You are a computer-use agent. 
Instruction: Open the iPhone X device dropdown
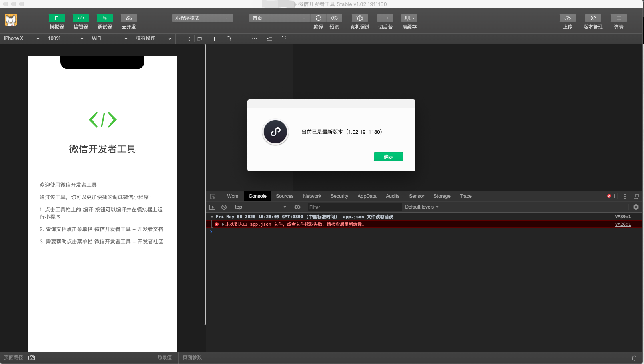[x=22, y=38]
